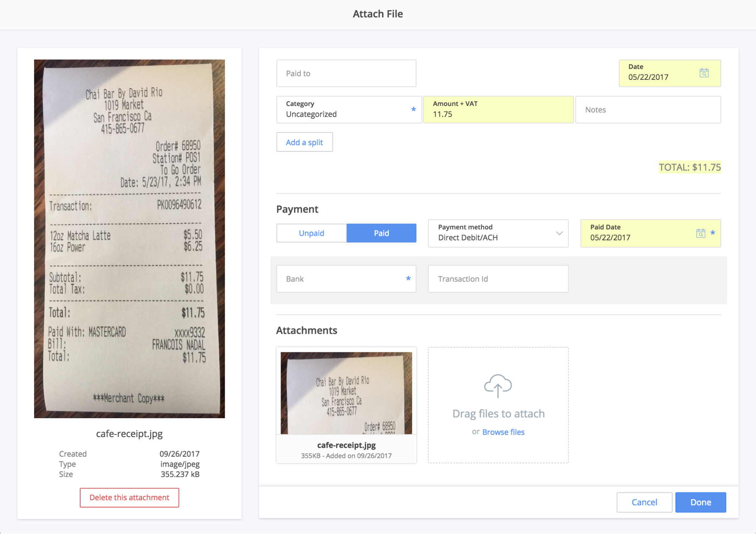The image size is (756, 534).
Task: Open the Bank selection field
Action: [346, 279]
